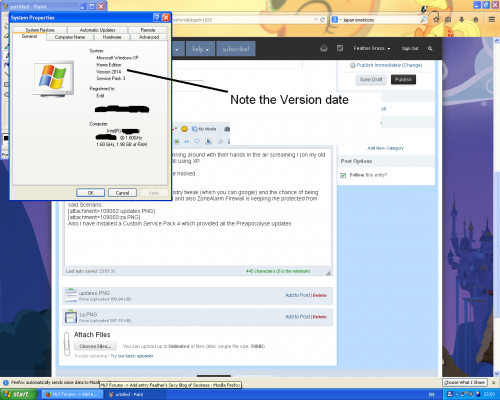The height and width of the screenshot is (400, 500).
Task: Click the forum search magnifier icon
Action: click(x=430, y=48)
